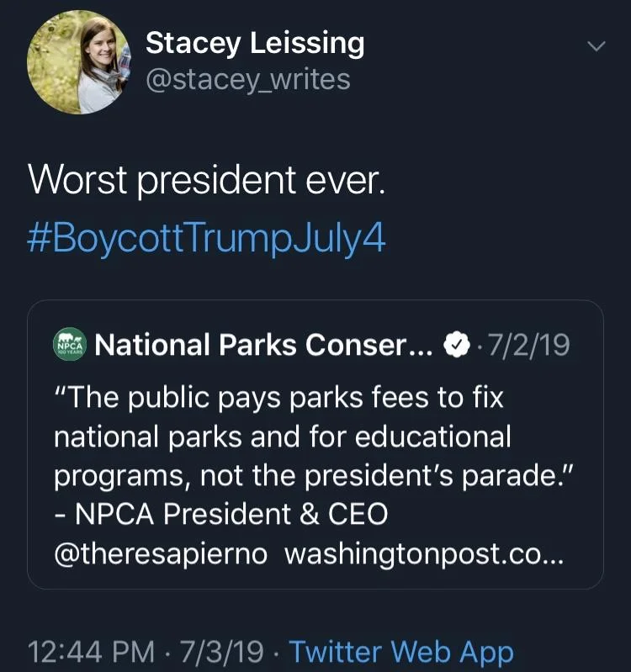Open the @theresapierno mention
631x672 pixels.
tap(161, 553)
